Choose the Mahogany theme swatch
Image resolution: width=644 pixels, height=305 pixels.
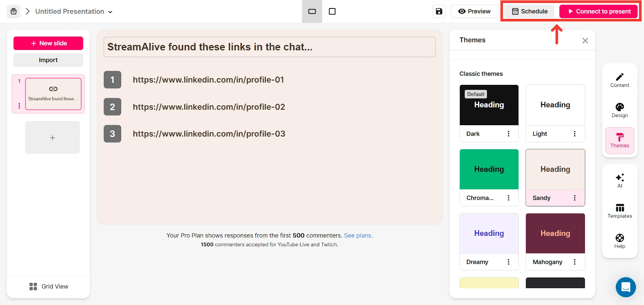(x=555, y=233)
